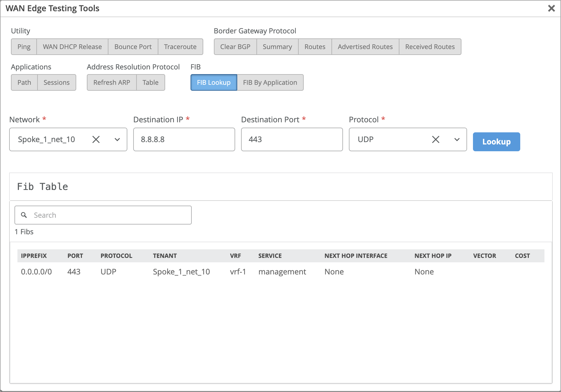Image resolution: width=561 pixels, height=392 pixels.
Task: Trigger a WAN DHCP Release
Action: coord(72,46)
